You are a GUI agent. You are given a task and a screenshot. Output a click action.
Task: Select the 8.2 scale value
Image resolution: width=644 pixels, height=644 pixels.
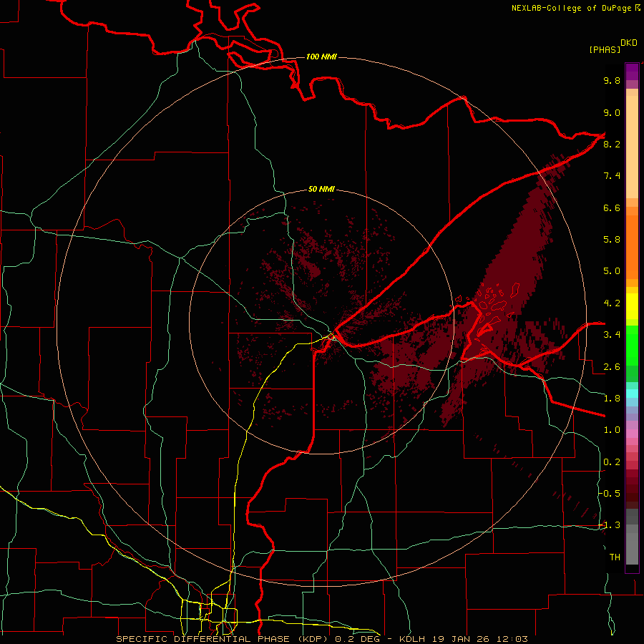pos(612,145)
